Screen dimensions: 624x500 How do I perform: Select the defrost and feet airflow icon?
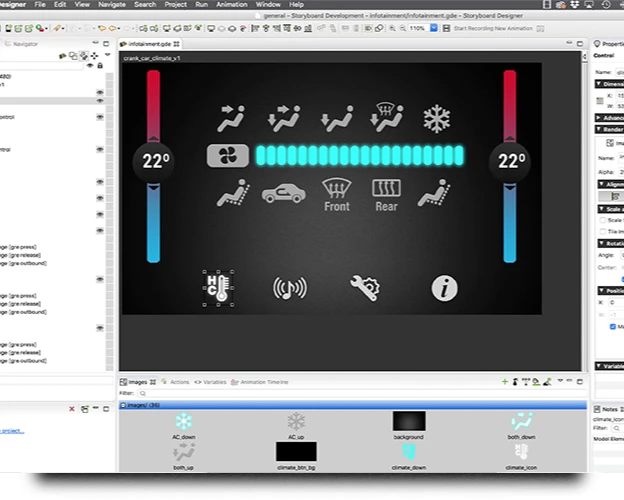tap(387, 117)
